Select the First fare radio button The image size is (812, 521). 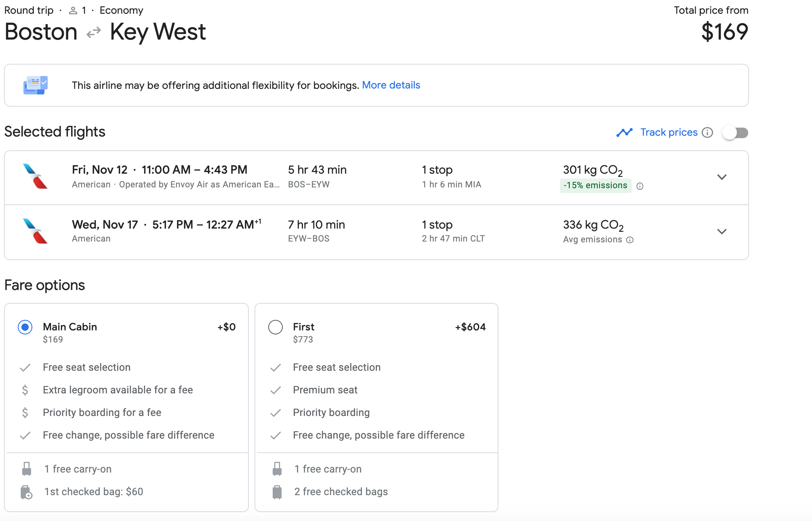276,327
